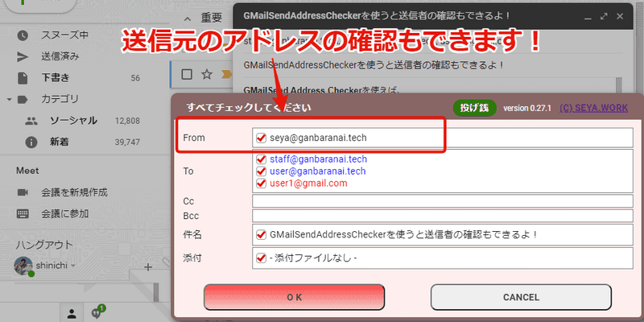Click 会議に参加 in Meet section
The width and height of the screenshot is (644, 322).
[65, 213]
